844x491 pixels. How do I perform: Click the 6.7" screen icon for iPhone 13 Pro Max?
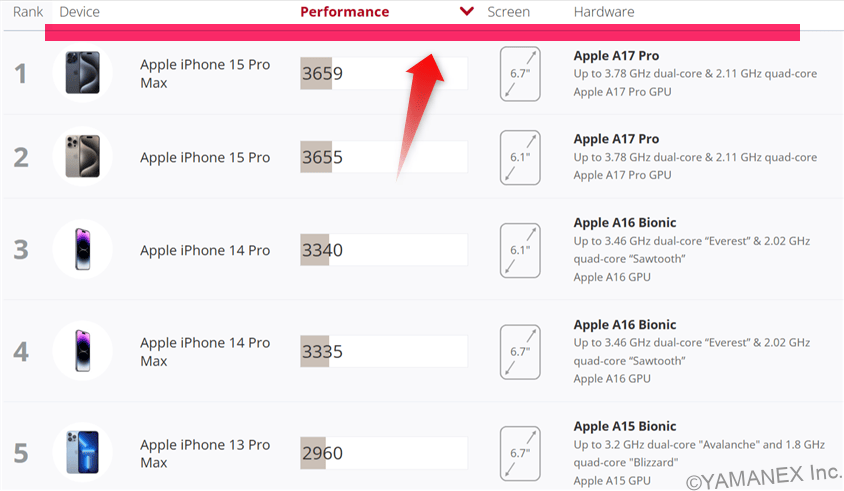520,453
